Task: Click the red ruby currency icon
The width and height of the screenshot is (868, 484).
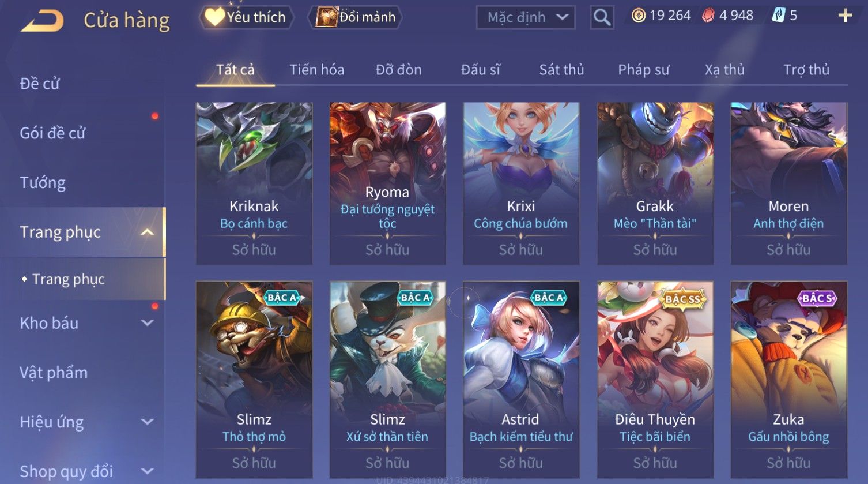Action: click(708, 16)
